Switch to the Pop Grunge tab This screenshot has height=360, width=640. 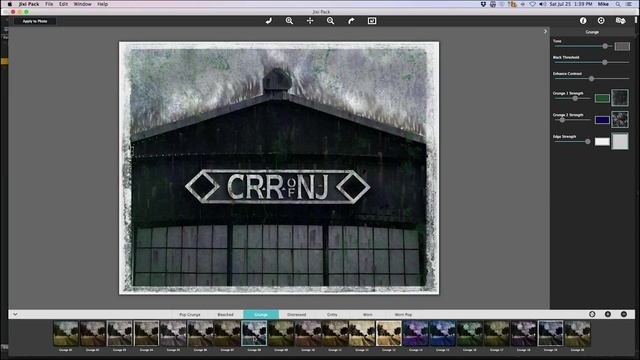190,315
